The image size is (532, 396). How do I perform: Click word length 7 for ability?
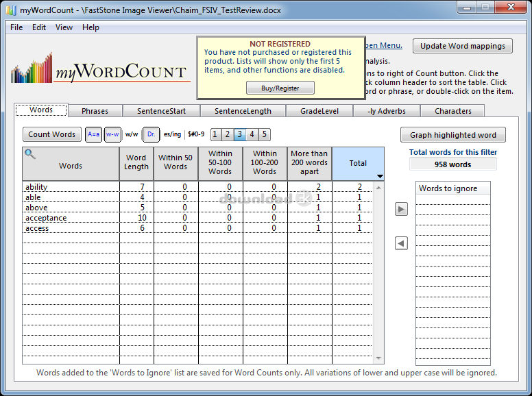(142, 187)
